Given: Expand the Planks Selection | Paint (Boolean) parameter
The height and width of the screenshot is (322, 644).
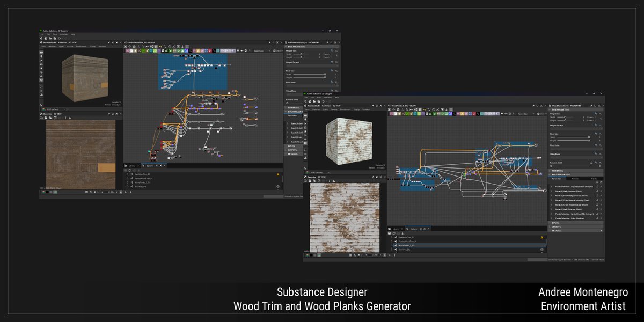Looking at the screenshot, I should tap(551, 218).
